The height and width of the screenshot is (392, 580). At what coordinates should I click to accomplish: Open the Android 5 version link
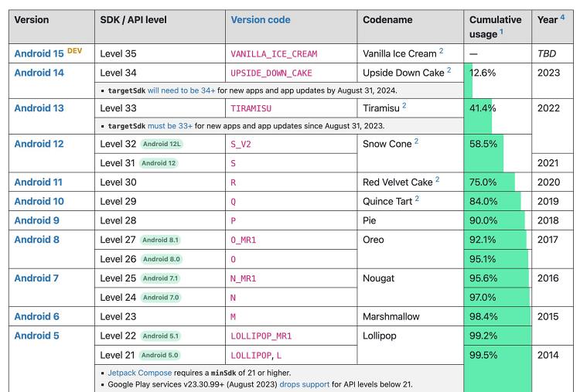tap(36, 336)
